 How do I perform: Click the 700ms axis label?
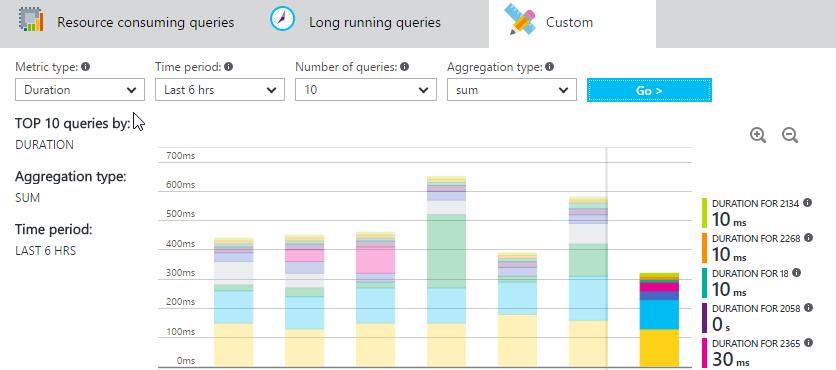click(x=181, y=156)
